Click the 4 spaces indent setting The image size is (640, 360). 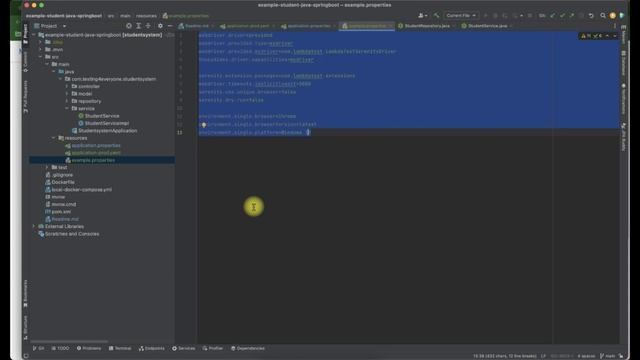coord(586,356)
